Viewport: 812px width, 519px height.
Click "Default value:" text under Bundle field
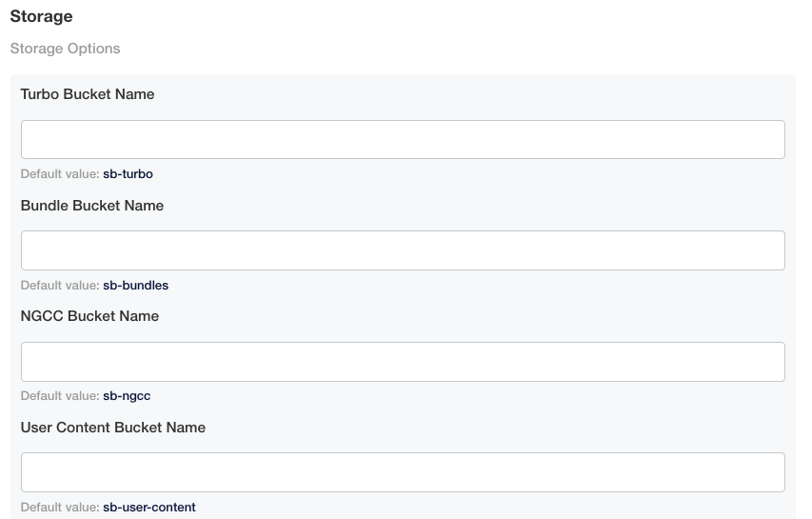pyautogui.click(x=60, y=285)
